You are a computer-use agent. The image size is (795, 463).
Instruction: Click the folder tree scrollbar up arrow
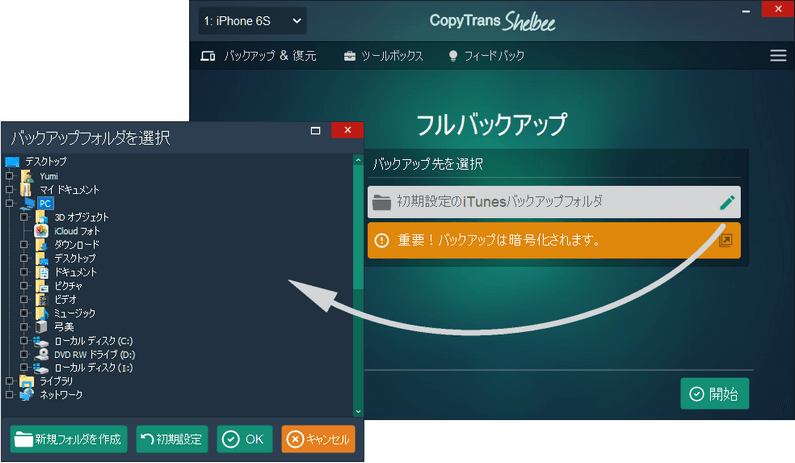click(358, 160)
